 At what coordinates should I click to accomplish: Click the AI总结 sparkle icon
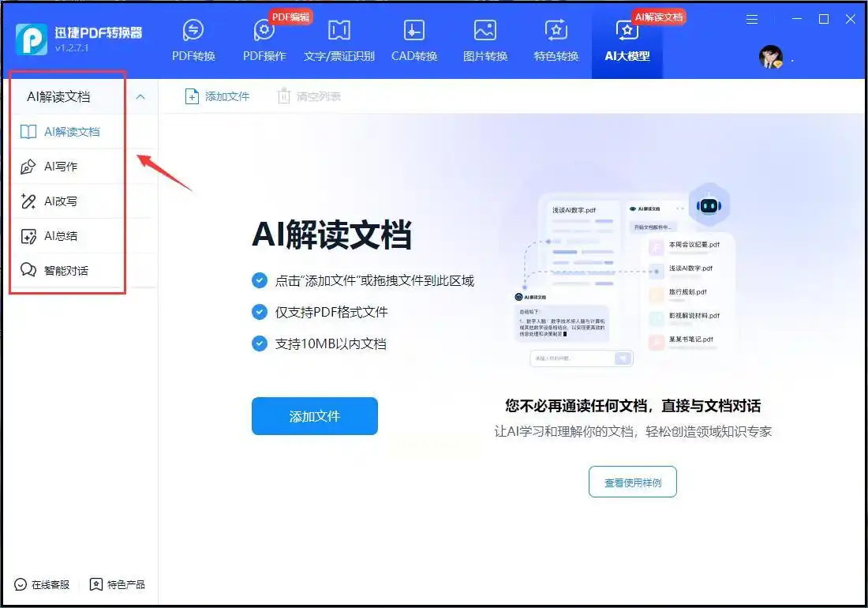pos(28,236)
